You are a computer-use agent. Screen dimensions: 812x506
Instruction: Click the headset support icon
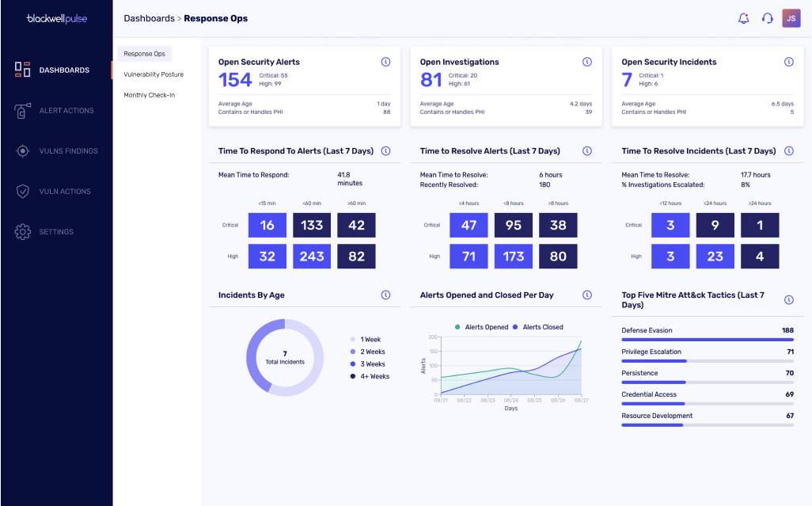pos(768,19)
